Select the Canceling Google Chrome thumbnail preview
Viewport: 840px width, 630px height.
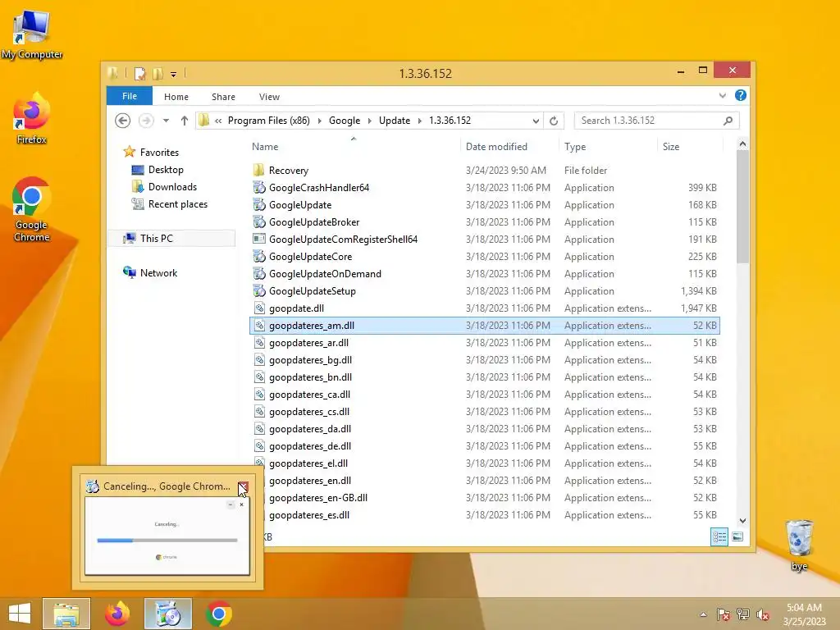[167, 536]
